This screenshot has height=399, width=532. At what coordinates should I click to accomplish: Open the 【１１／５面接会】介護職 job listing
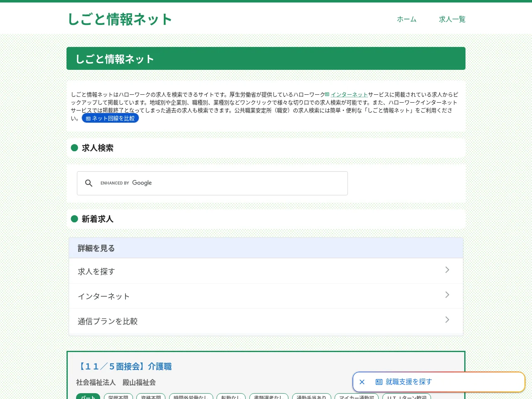point(124,367)
